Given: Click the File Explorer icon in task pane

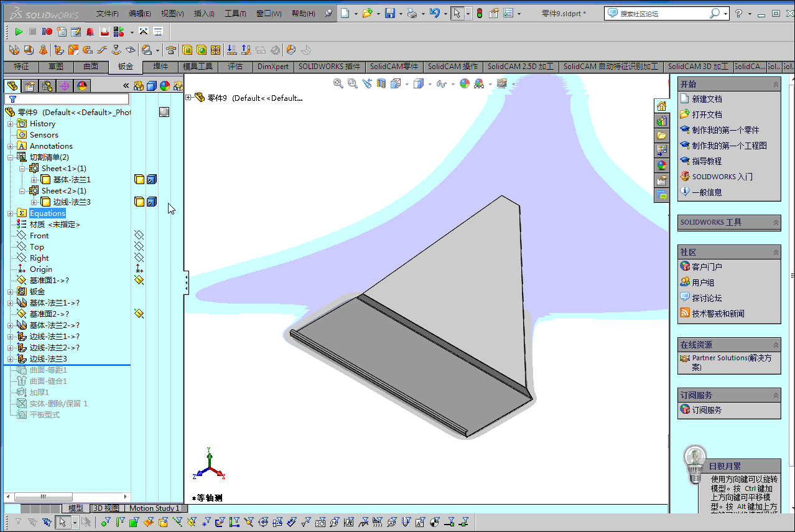Looking at the screenshot, I should pyautogui.click(x=661, y=136).
